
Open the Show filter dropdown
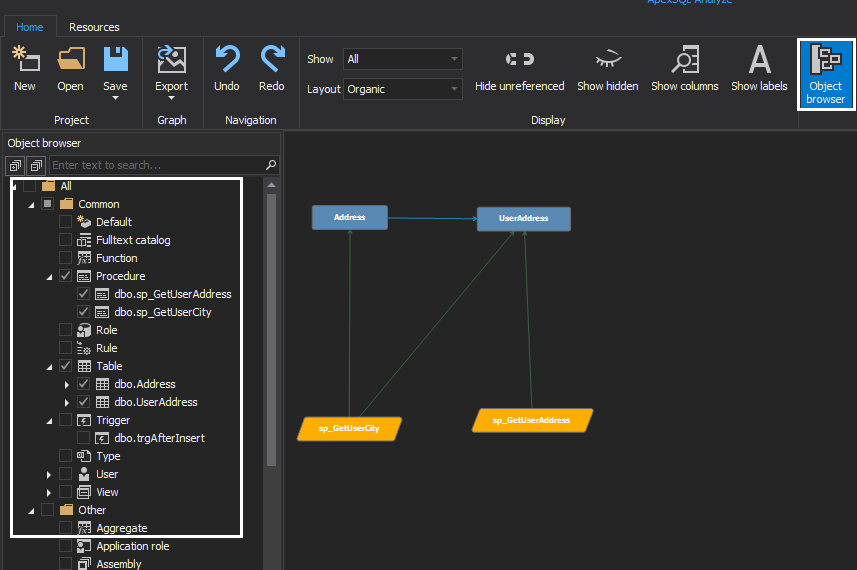tap(402, 60)
